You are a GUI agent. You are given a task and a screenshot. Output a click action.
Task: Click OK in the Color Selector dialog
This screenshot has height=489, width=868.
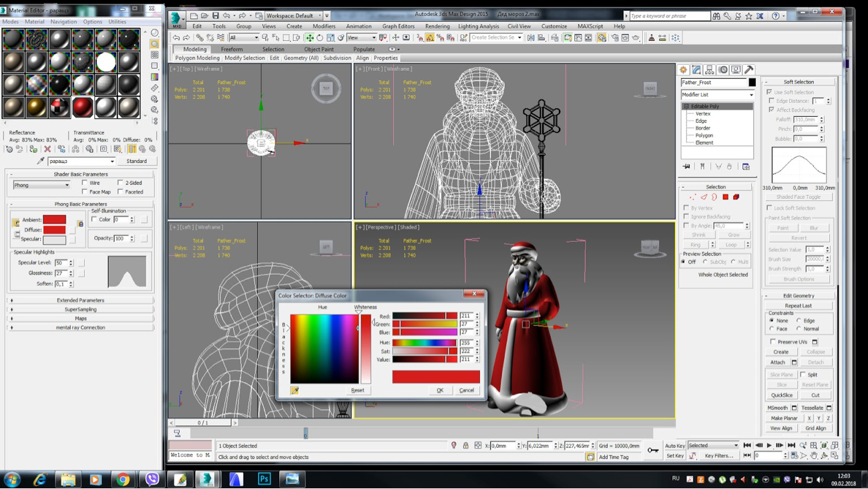pyautogui.click(x=439, y=390)
